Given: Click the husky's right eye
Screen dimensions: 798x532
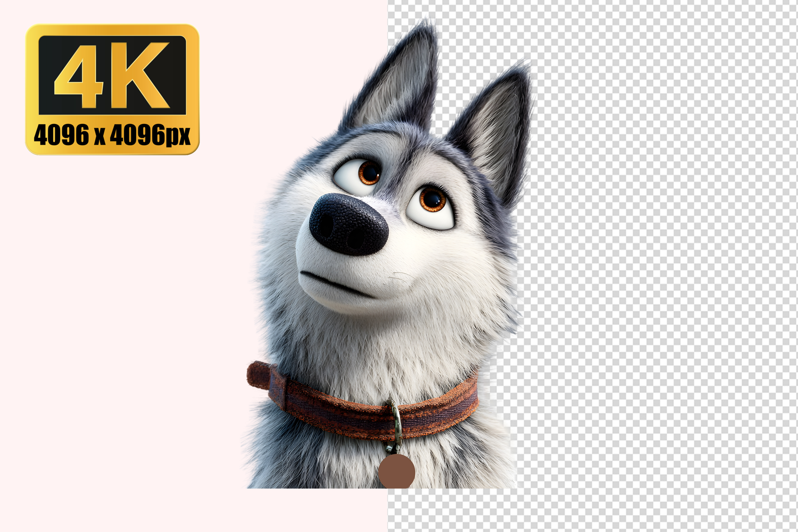Looking at the screenshot, I should 431,205.
